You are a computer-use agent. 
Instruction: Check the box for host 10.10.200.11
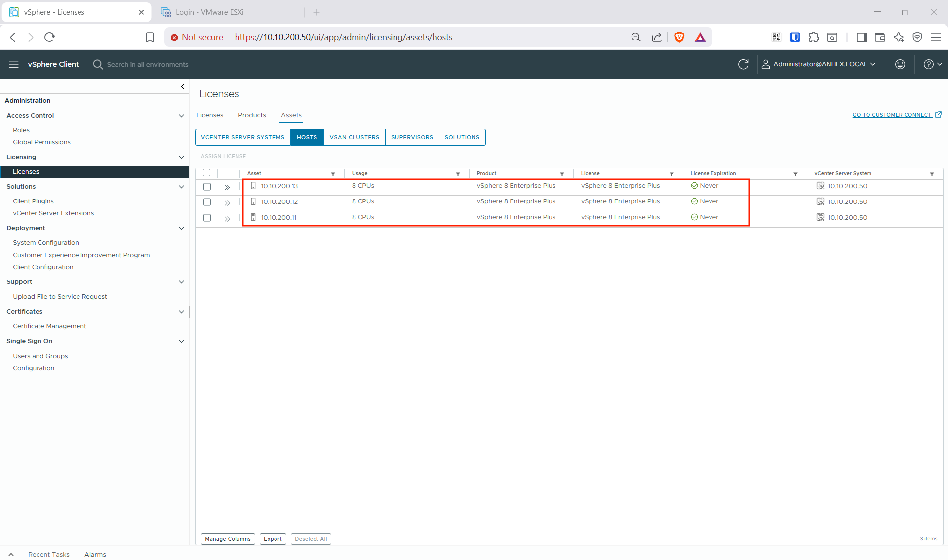(207, 218)
